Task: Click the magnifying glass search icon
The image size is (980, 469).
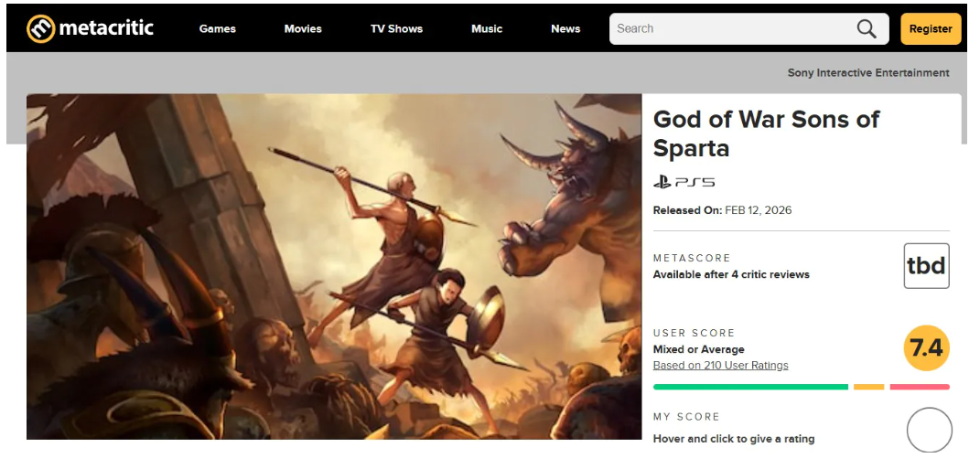Action: [866, 29]
